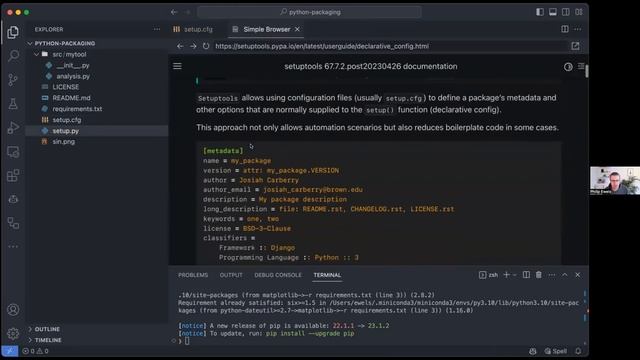Split the editor right
Screen dimensions: 640x360
pyautogui.click(x=565, y=29)
